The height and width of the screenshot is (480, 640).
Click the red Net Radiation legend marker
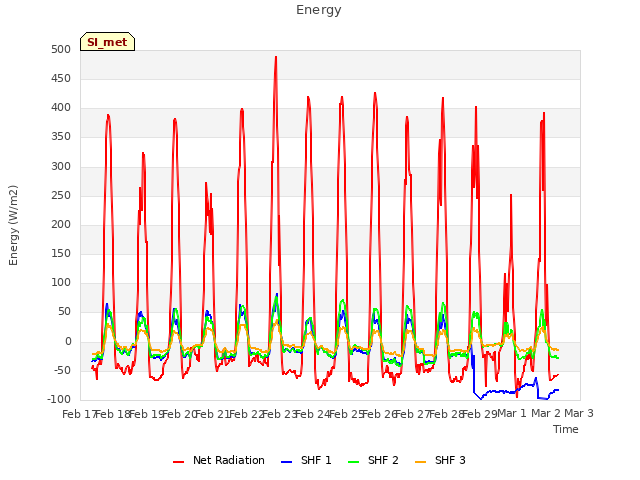click(178, 462)
